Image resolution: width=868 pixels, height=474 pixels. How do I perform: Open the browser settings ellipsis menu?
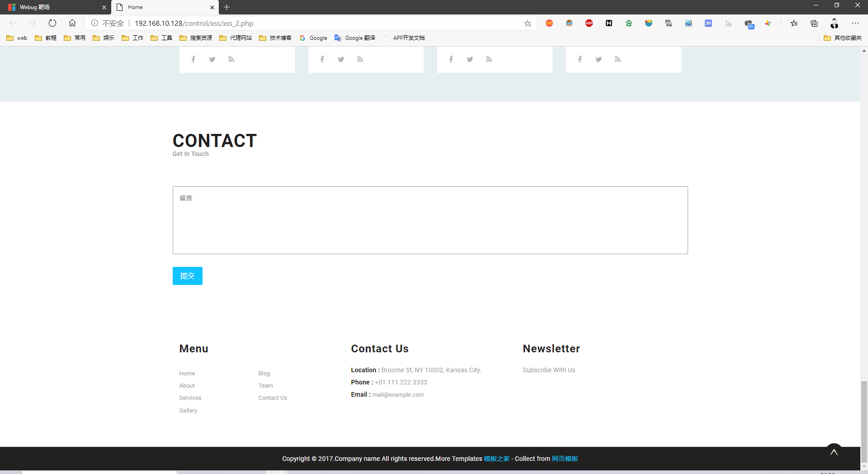(x=855, y=23)
